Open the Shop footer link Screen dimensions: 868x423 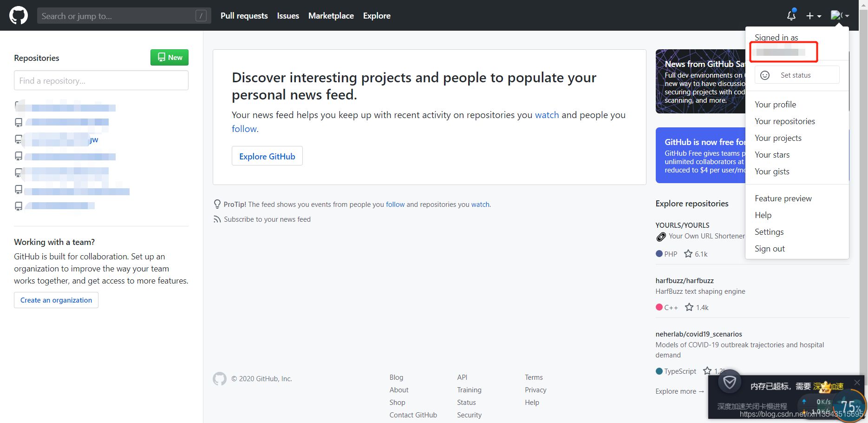397,402
